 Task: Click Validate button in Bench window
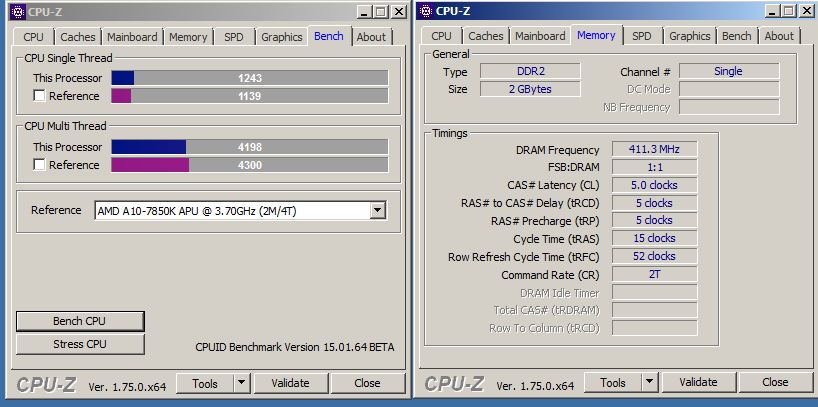click(291, 383)
